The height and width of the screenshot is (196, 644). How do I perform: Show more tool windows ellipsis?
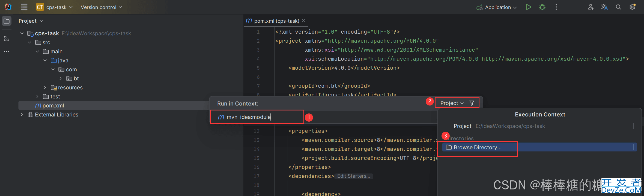[7, 51]
